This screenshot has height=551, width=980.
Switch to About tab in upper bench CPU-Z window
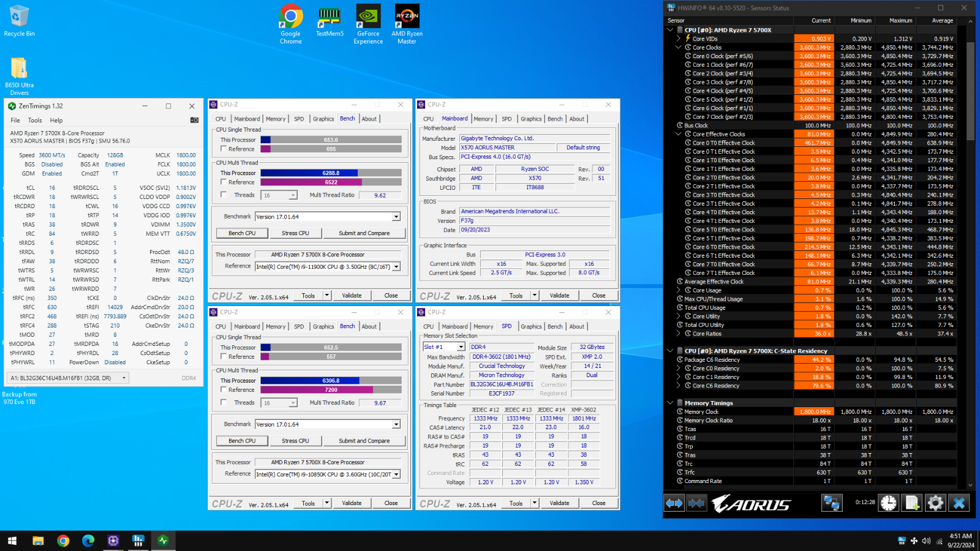[x=369, y=119]
